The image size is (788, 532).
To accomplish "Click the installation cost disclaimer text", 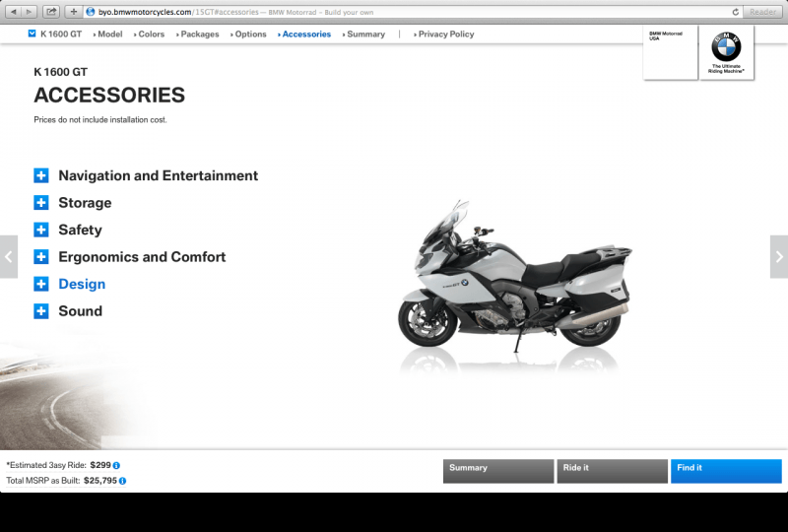I will click(x=100, y=119).
